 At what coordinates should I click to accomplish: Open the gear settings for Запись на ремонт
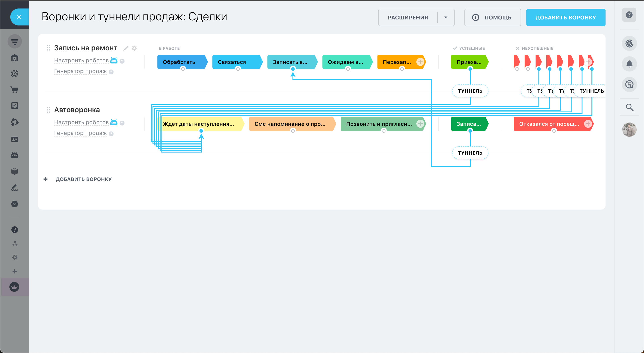point(134,48)
